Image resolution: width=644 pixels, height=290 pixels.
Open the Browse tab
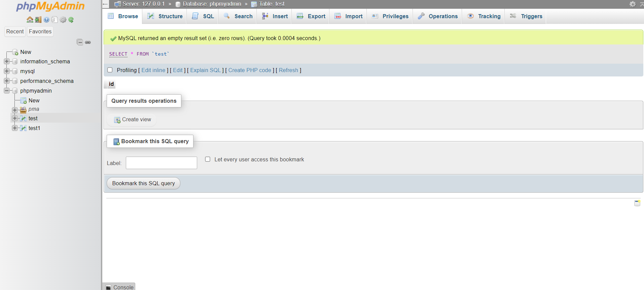click(x=122, y=16)
